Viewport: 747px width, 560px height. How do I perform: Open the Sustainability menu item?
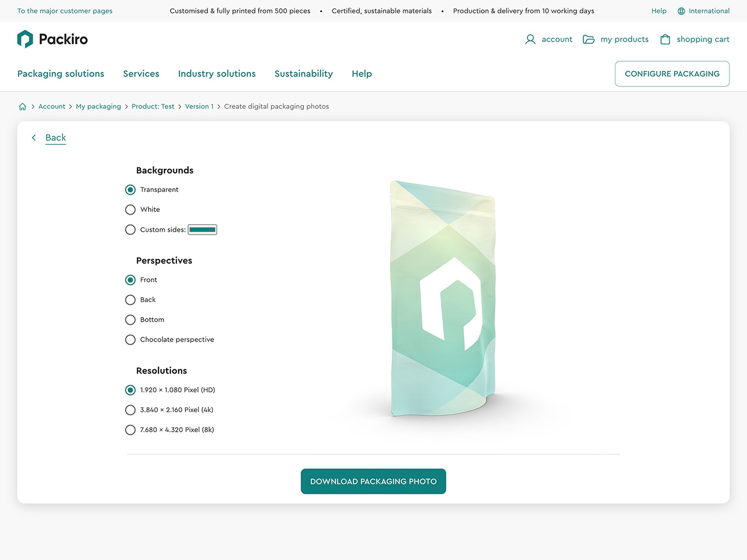[x=303, y=74]
